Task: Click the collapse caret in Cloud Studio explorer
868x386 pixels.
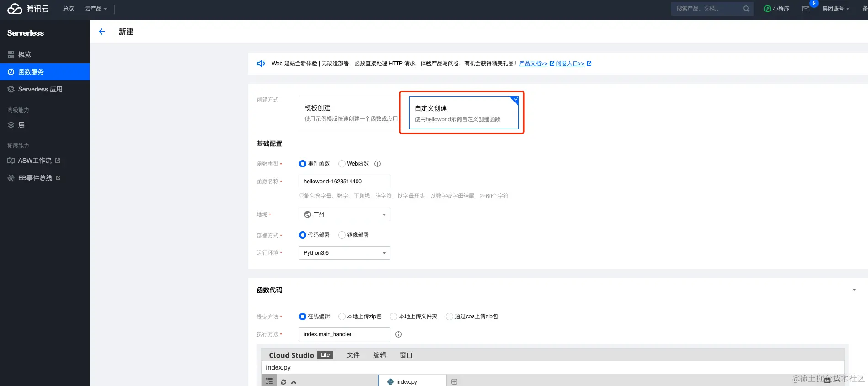Action: (293, 382)
